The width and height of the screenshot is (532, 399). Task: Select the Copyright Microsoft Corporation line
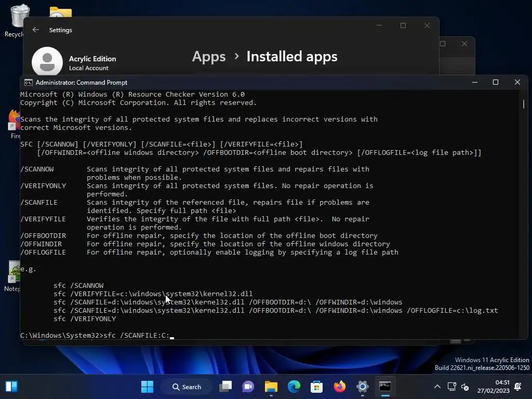click(x=138, y=103)
